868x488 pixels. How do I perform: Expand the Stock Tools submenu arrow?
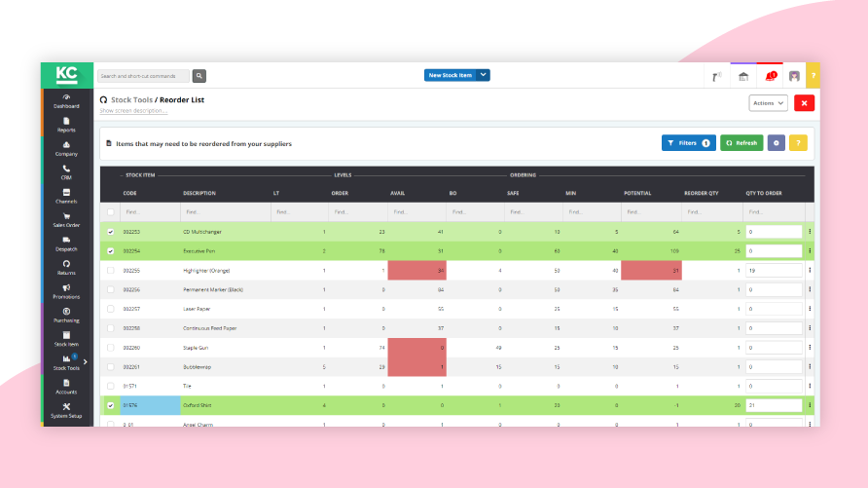[x=86, y=361]
